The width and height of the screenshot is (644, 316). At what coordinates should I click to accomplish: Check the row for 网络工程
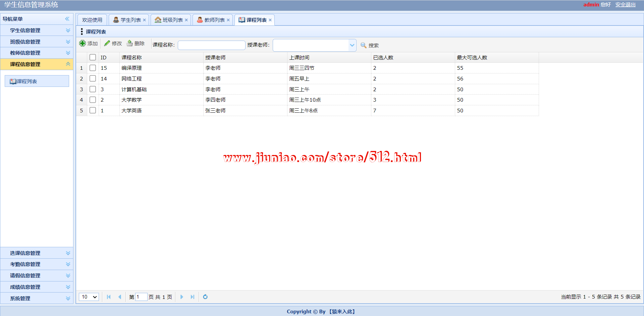93,78
